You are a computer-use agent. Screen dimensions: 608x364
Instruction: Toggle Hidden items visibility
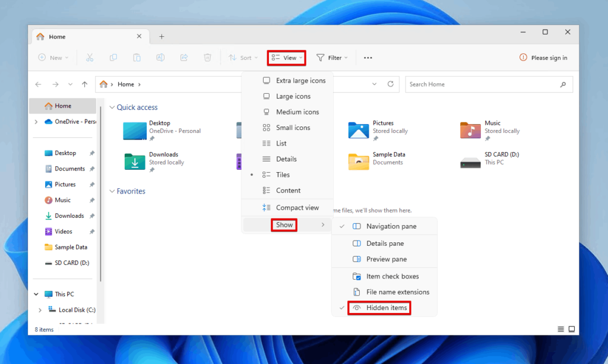[x=379, y=308]
